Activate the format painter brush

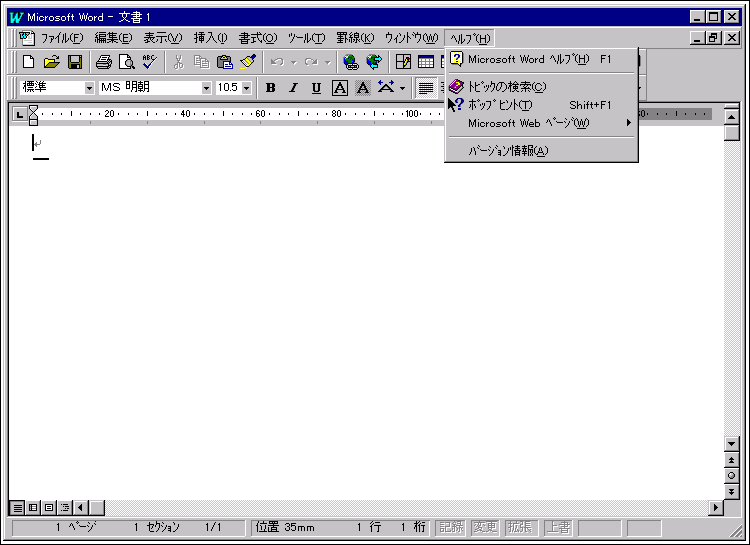coord(248,62)
